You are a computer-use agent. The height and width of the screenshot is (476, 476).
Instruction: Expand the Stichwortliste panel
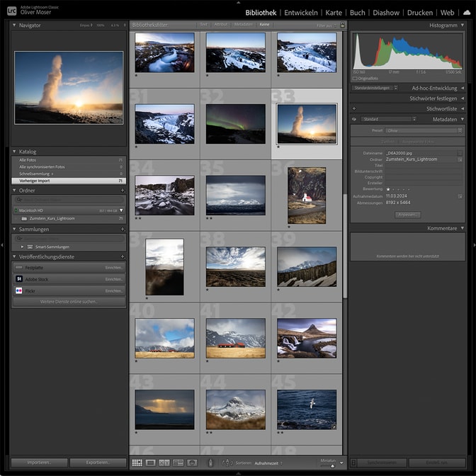point(463,108)
